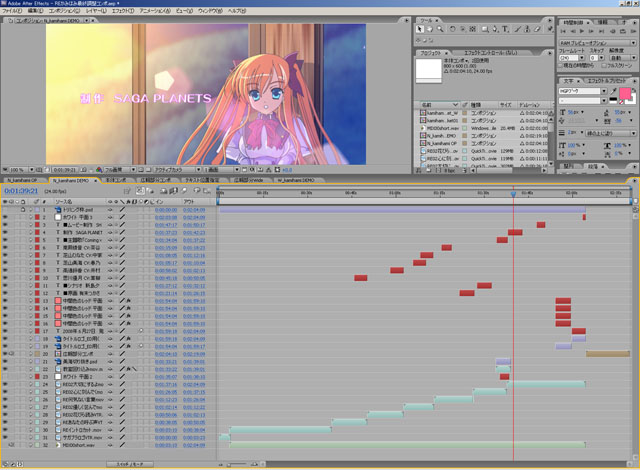Select the Rotation tool

pyautogui.click(x=452, y=29)
